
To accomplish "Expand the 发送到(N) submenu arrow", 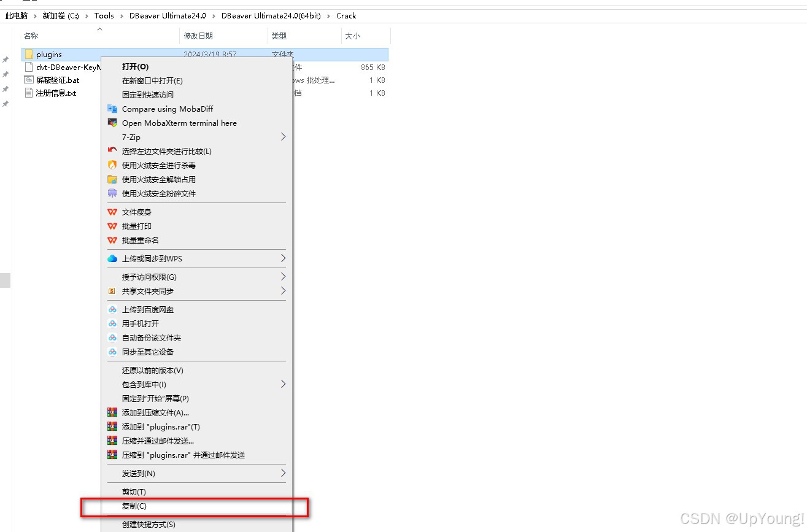I will coord(283,473).
